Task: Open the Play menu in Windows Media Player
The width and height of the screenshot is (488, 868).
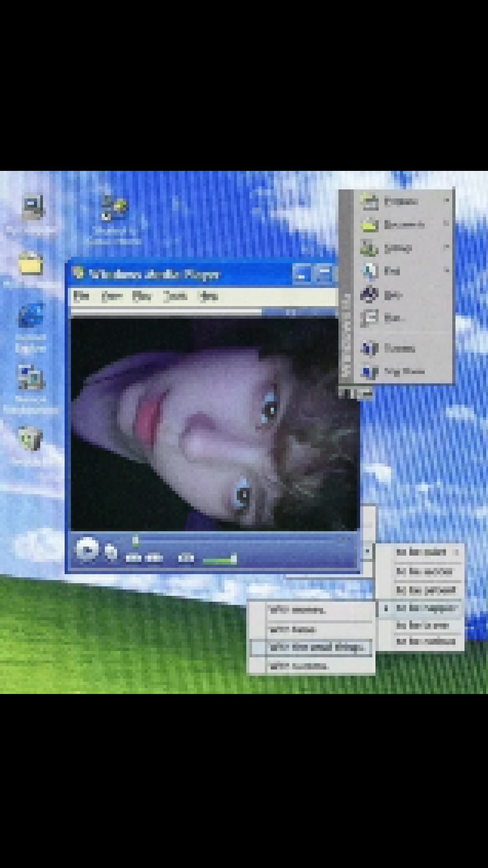Action: (141, 296)
